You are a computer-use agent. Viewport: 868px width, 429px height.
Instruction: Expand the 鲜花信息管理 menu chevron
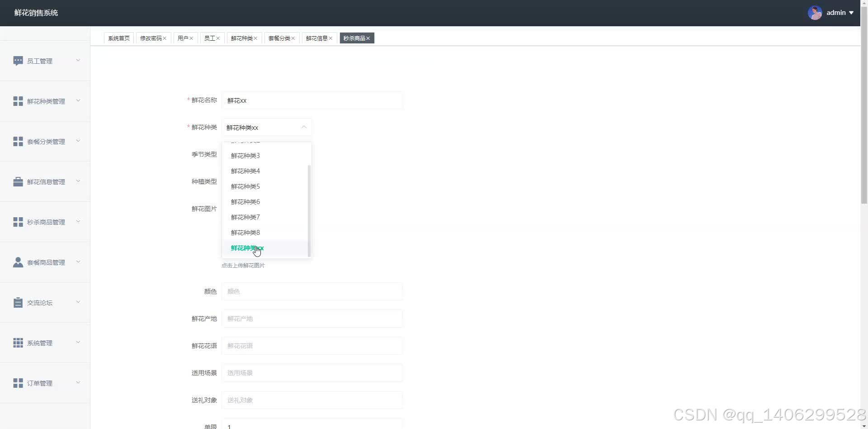(78, 181)
